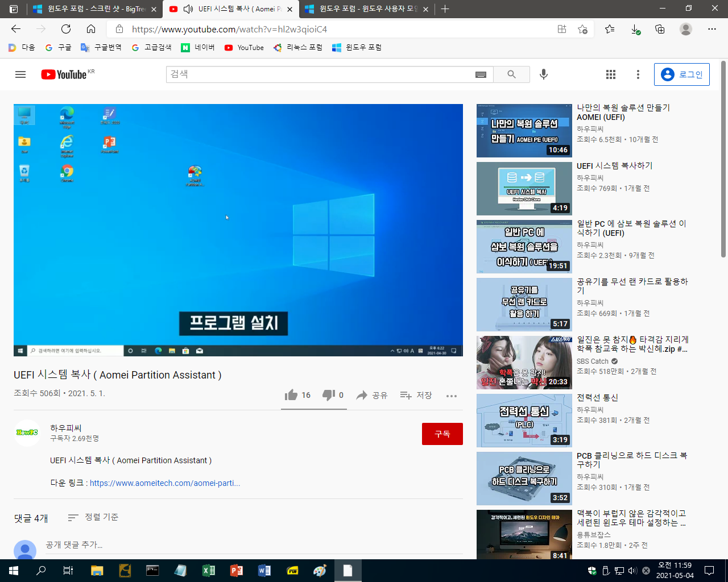This screenshot has height=582, width=728.
Task: Add this page to favorites star
Action: pos(582,29)
